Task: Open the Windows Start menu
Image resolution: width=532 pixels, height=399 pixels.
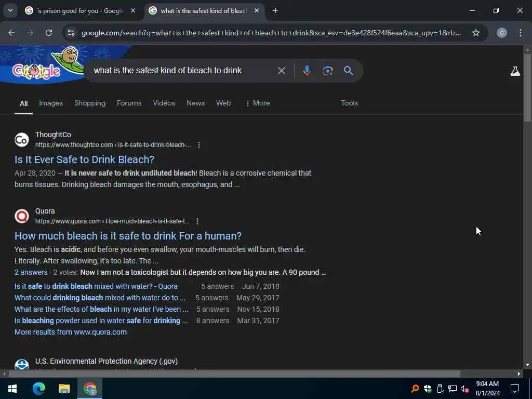Action: point(12,389)
